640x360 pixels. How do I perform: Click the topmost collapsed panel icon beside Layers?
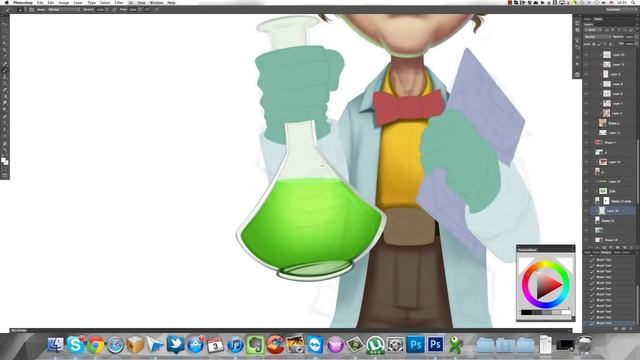pos(577,22)
